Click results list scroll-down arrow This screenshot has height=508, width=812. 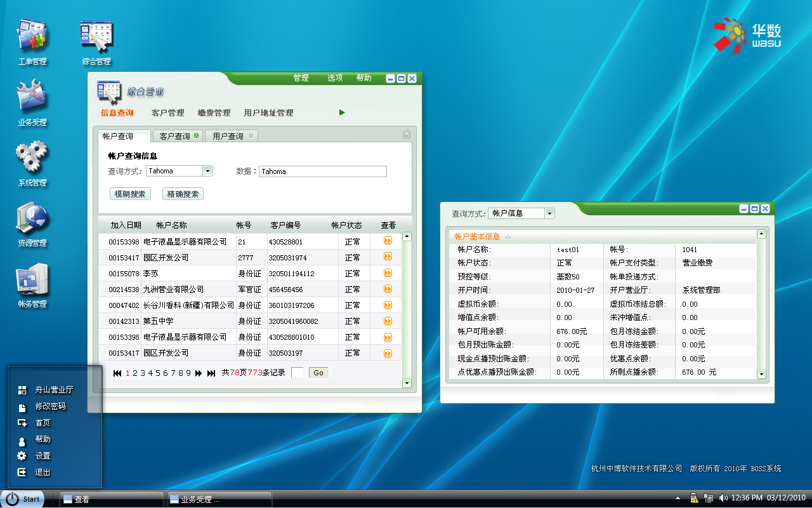click(x=407, y=383)
